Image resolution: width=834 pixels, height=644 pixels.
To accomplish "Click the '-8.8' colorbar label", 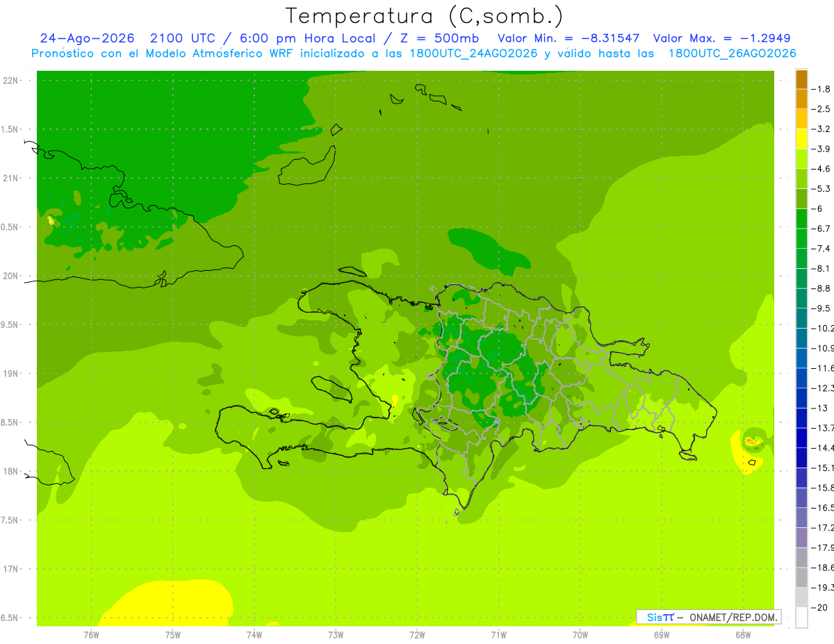I will pos(821,288).
